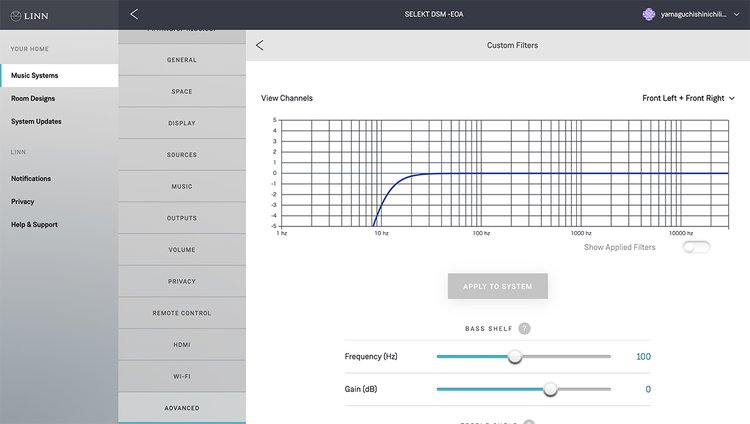The width and height of the screenshot is (750, 424).
Task: Select Music Systems in sidebar
Action: click(x=35, y=76)
